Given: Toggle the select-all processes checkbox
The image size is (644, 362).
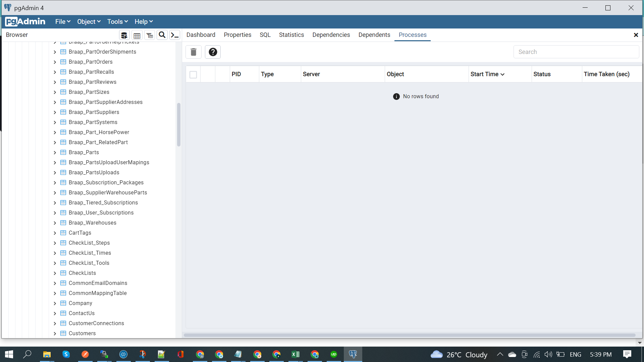Looking at the screenshot, I should (193, 74).
